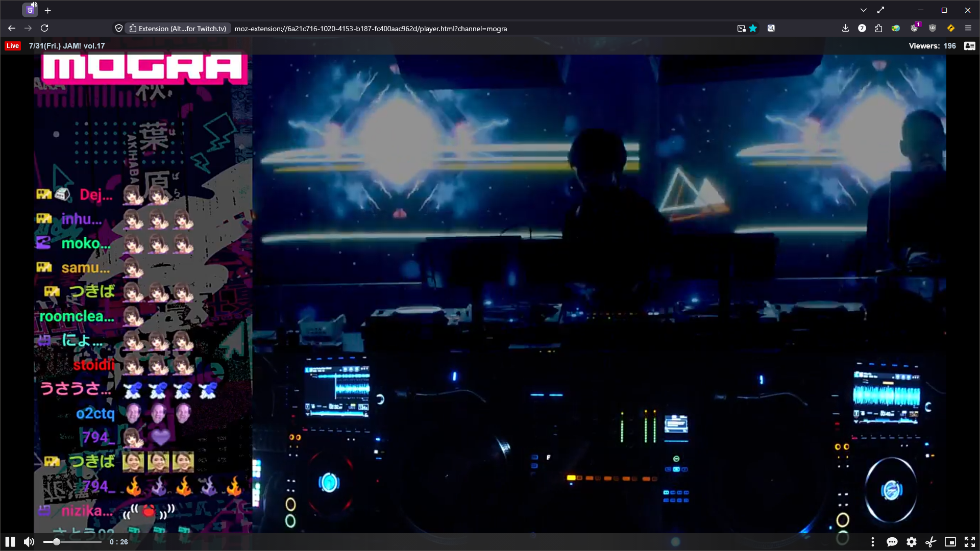
Task: Go back to the previous page
Action: [12, 29]
